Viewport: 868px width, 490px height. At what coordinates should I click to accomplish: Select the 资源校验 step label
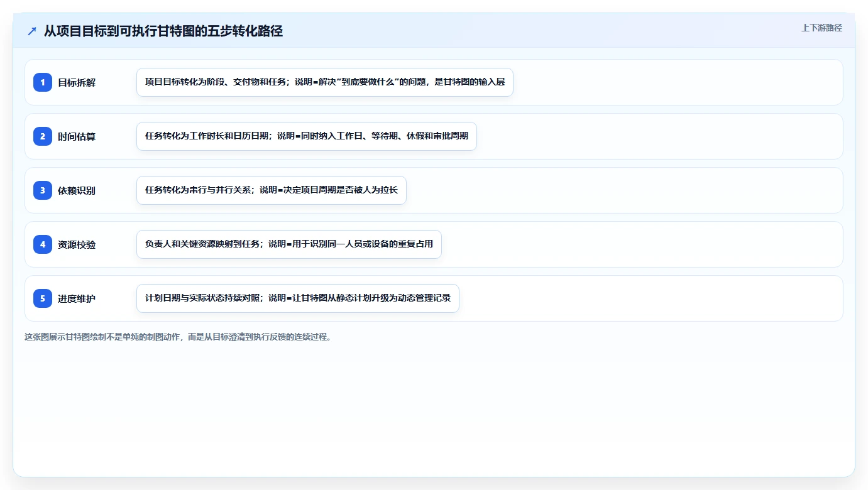pos(77,244)
